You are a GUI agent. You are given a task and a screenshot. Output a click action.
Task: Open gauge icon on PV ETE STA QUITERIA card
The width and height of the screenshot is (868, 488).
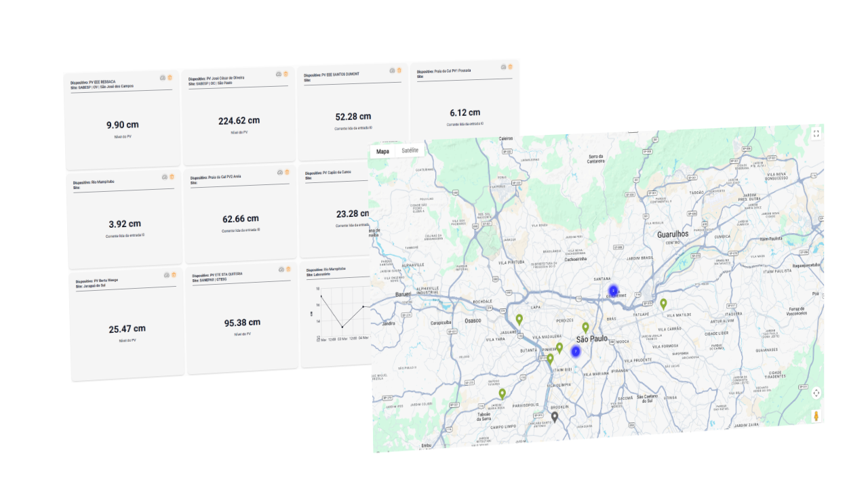(281, 270)
